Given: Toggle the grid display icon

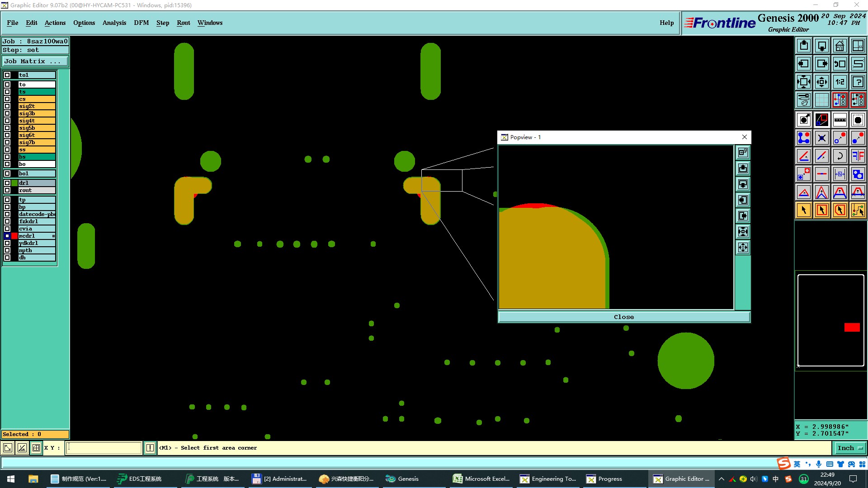Looking at the screenshot, I should (x=821, y=100).
